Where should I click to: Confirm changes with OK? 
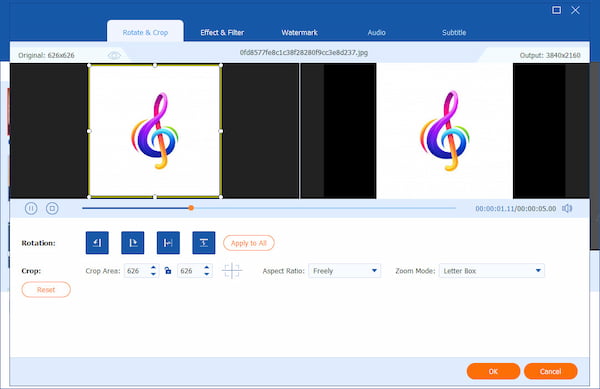pos(493,371)
